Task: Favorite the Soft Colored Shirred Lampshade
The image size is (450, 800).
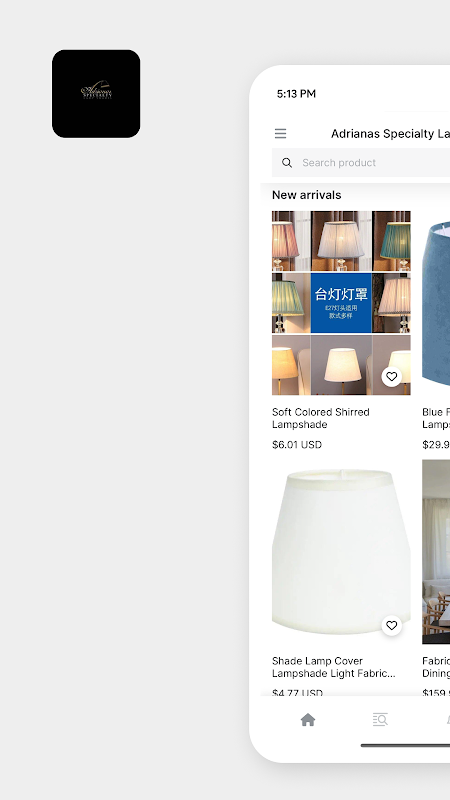Action: pyautogui.click(x=391, y=377)
